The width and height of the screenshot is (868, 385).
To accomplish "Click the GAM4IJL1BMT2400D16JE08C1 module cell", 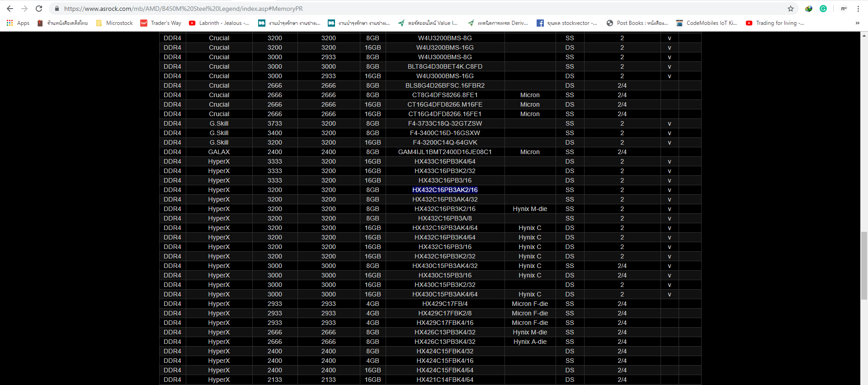I will pyautogui.click(x=445, y=152).
